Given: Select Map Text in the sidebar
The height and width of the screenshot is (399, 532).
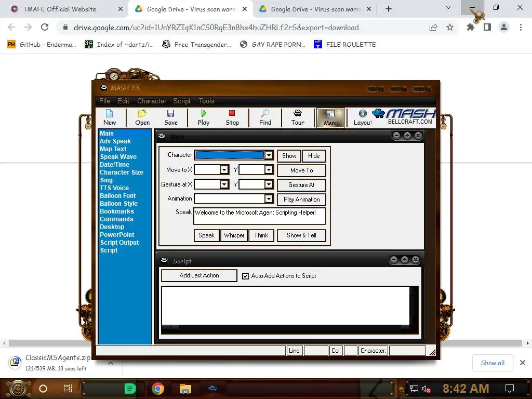Looking at the screenshot, I should pos(113,149).
